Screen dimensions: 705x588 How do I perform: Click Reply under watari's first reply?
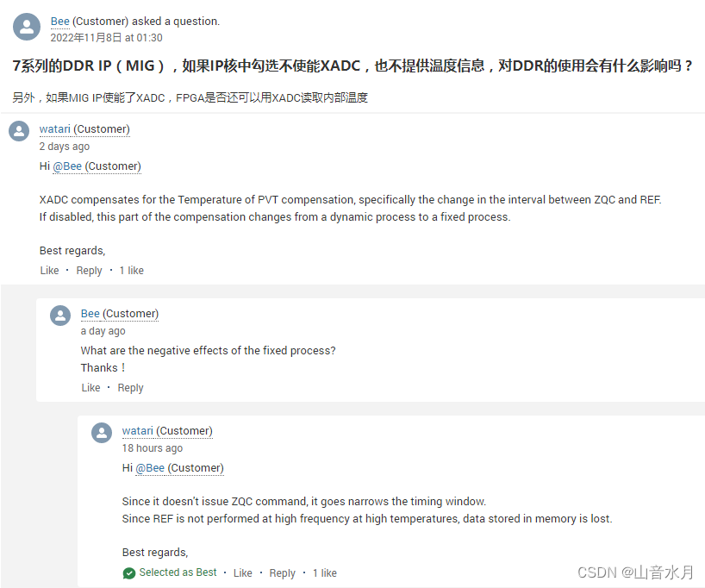(89, 270)
